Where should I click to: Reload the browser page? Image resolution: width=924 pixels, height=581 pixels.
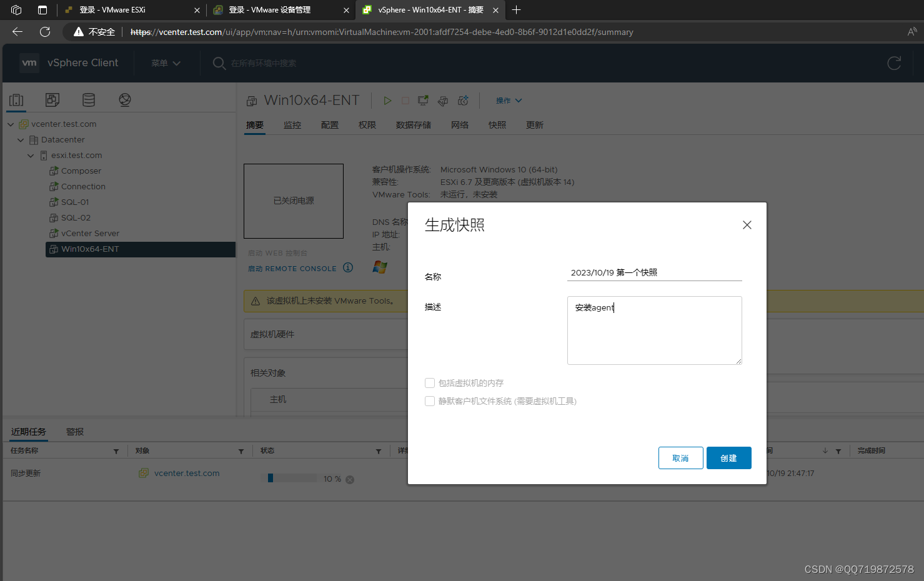point(45,32)
